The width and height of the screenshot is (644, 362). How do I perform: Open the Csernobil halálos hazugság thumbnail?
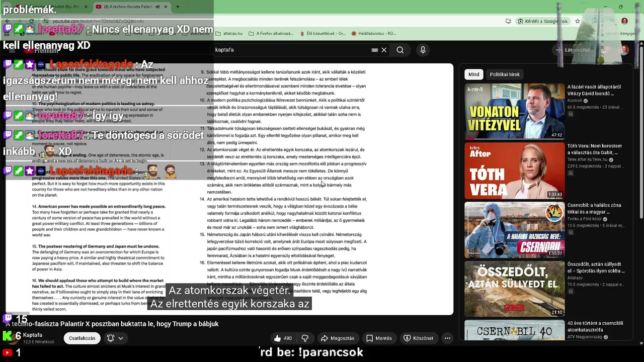point(515,230)
